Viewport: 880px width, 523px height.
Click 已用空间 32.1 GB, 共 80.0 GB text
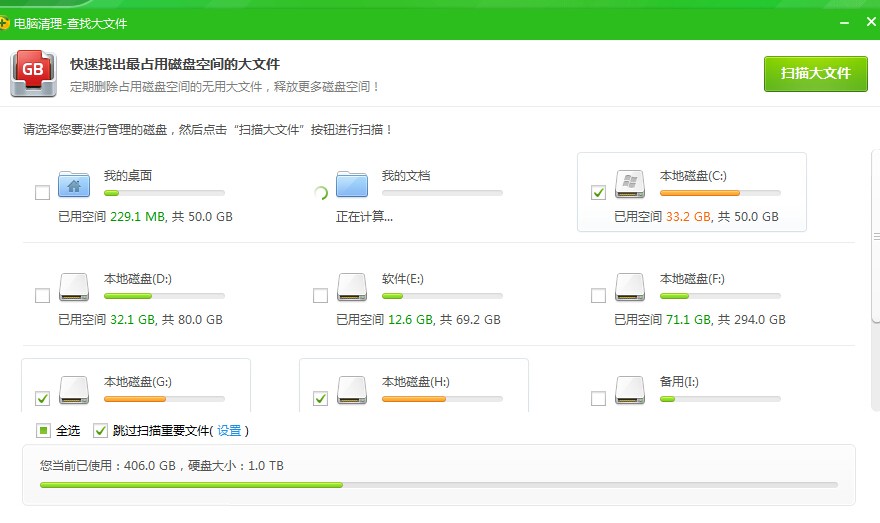pos(140,320)
